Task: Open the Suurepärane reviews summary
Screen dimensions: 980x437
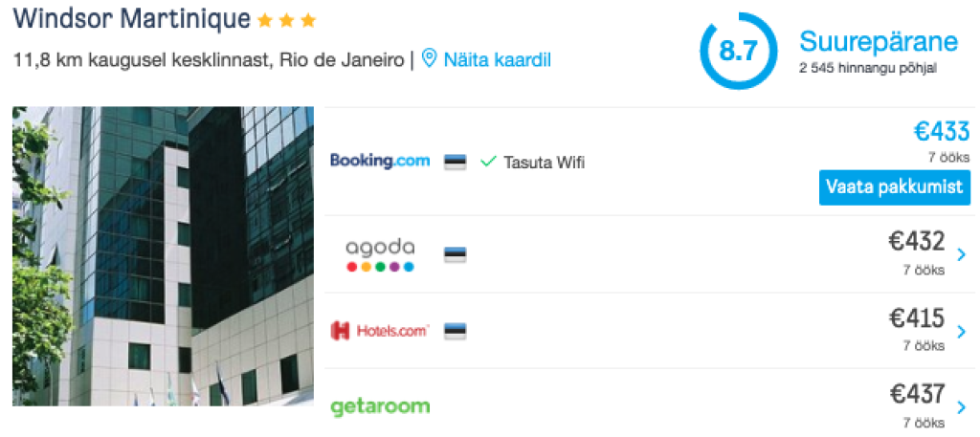Action: tap(878, 42)
